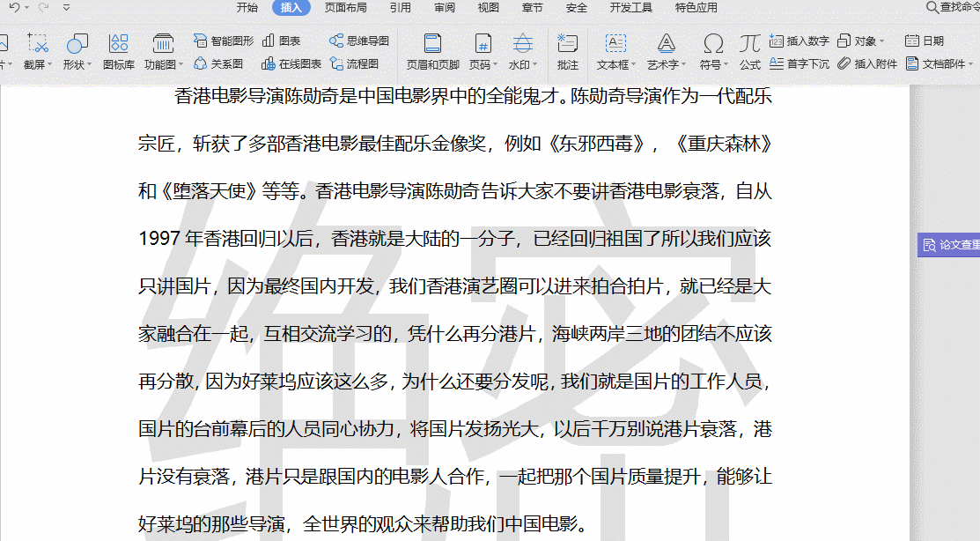Expand the 对象 dropdown arrow

(882, 41)
